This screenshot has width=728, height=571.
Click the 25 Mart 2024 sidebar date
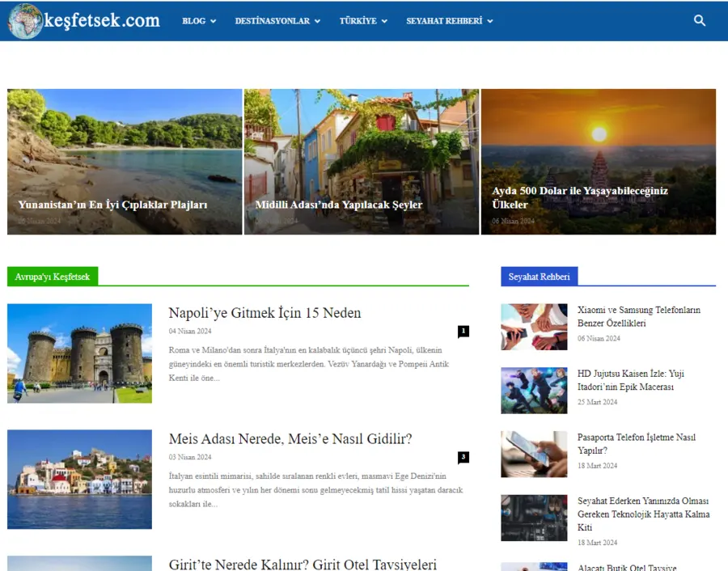tap(597, 402)
